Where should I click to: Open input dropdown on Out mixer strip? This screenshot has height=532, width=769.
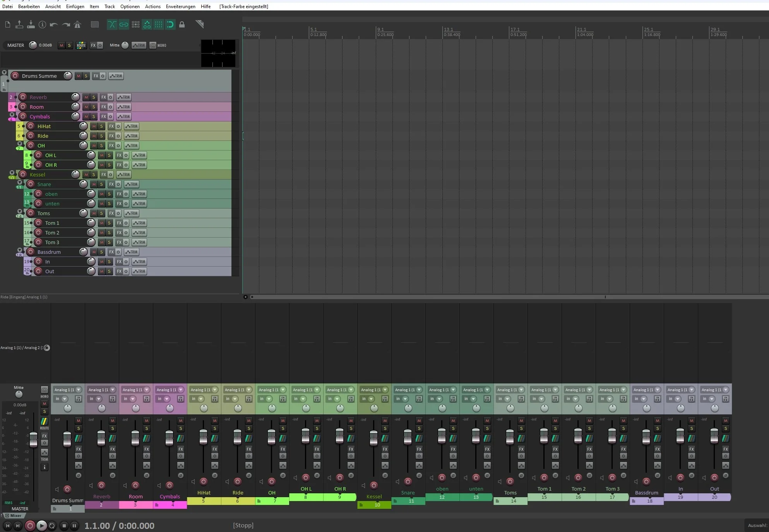tap(715, 390)
